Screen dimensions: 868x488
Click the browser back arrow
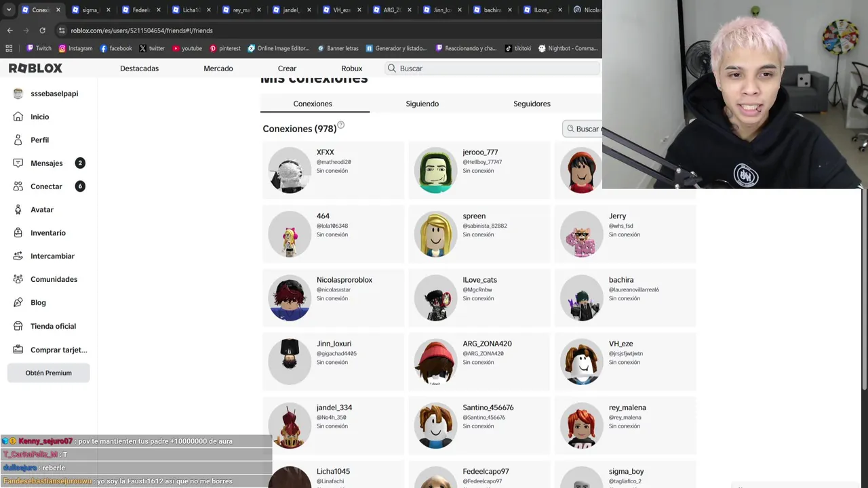click(x=9, y=30)
